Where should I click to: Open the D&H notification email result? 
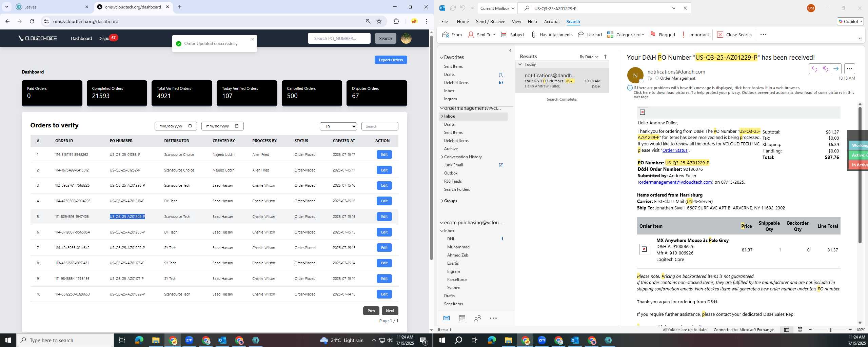562,81
